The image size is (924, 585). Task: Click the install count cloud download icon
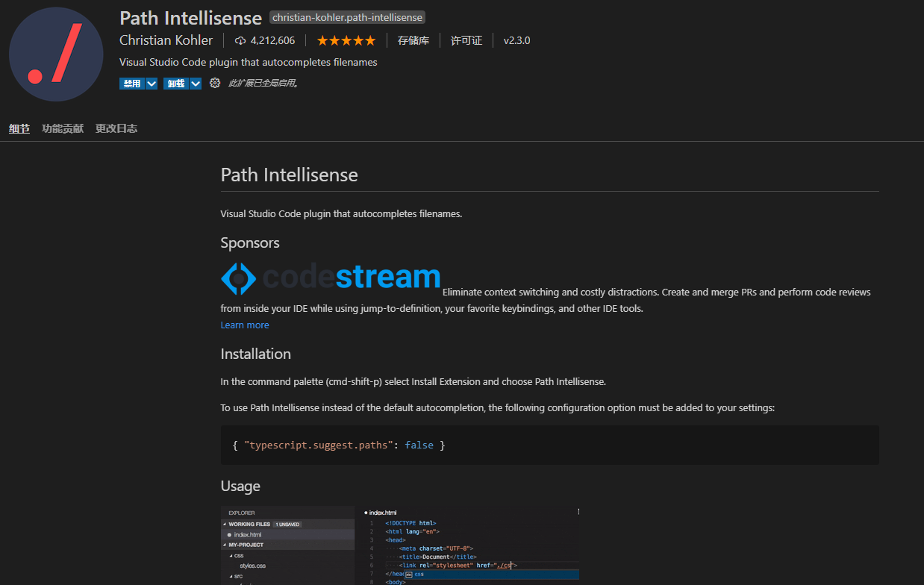click(240, 40)
